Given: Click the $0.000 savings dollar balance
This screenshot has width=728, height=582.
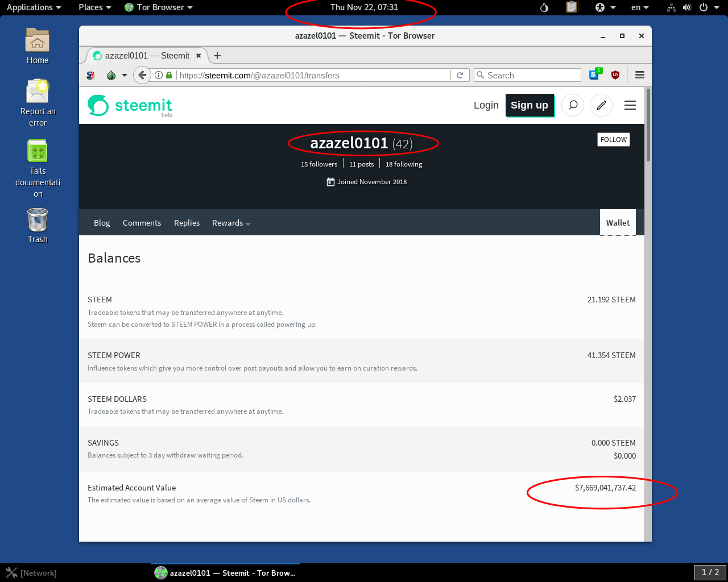Looking at the screenshot, I should (x=624, y=456).
